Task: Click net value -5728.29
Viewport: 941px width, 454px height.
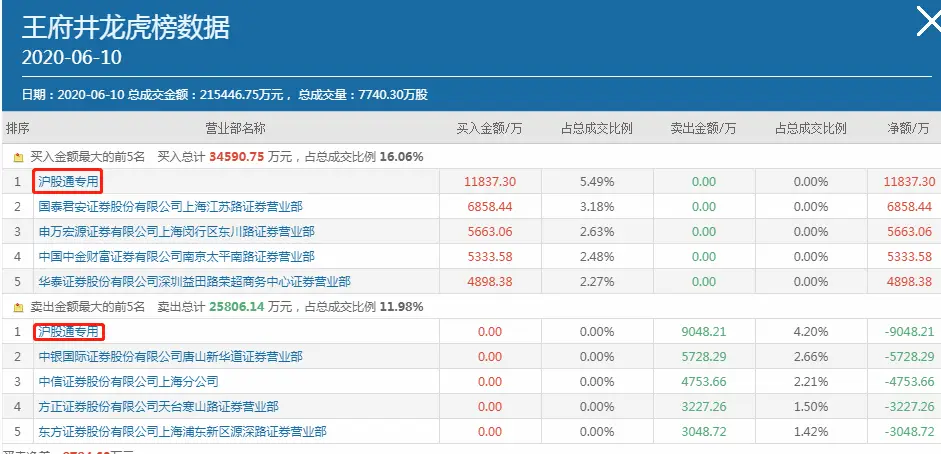Action: [909, 357]
